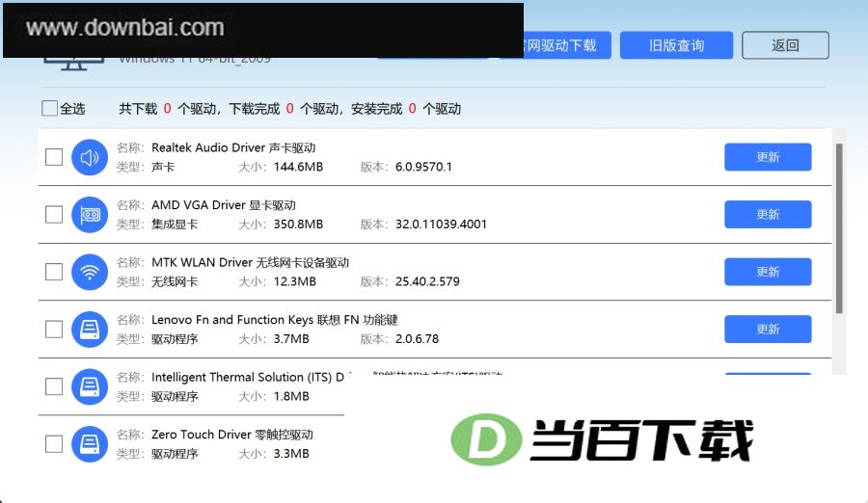The height and width of the screenshot is (503, 868).
Task: Click the driver list vertical scrollbar
Action: 839,228
